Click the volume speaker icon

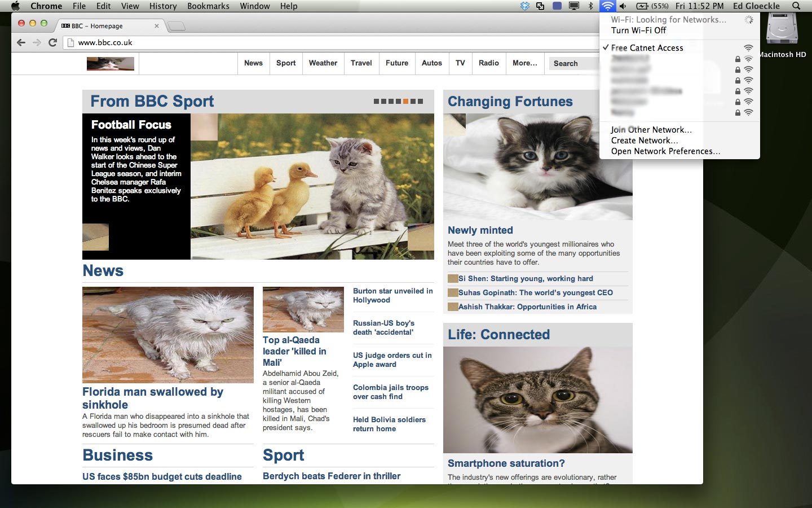623,6
